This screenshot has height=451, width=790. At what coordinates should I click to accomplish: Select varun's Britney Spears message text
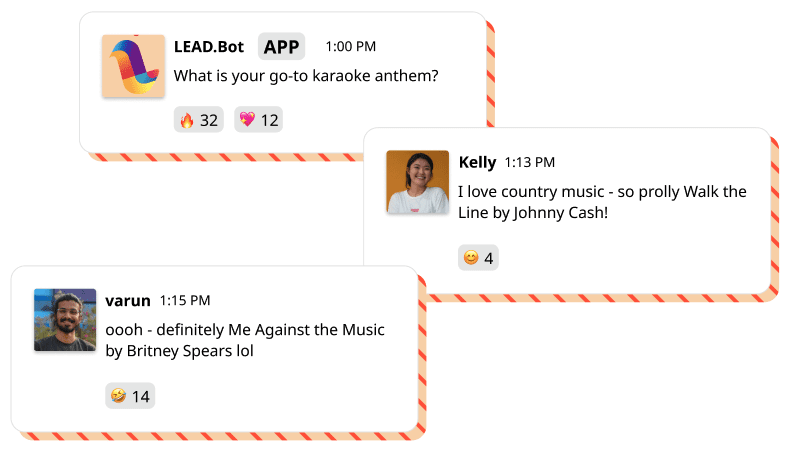(x=244, y=340)
